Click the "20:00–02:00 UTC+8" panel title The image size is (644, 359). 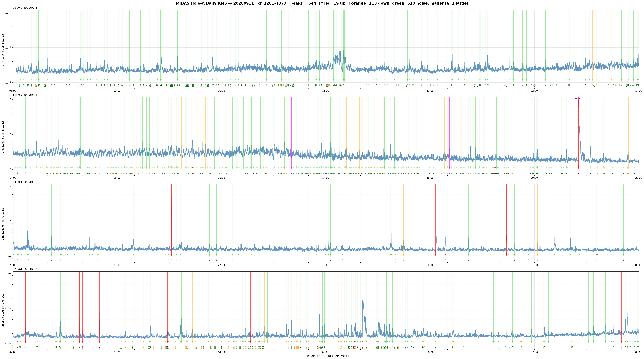tap(25, 182)
